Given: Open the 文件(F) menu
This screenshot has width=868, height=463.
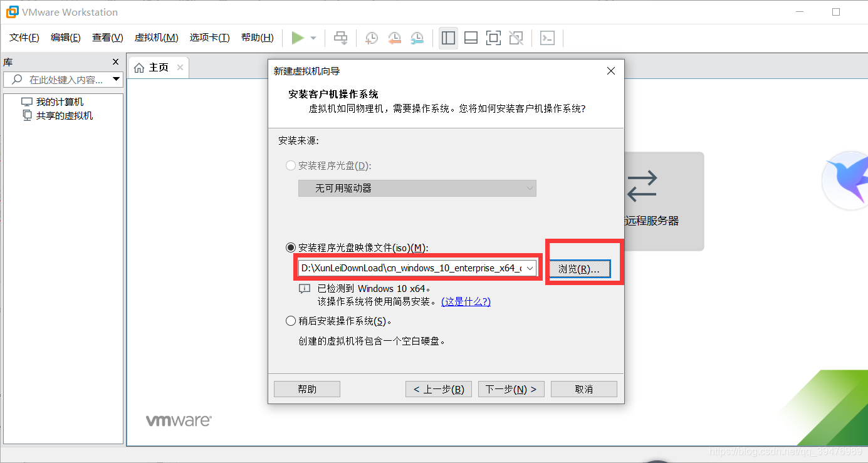Looking at the screenshot, I should (x=24, y=38).
